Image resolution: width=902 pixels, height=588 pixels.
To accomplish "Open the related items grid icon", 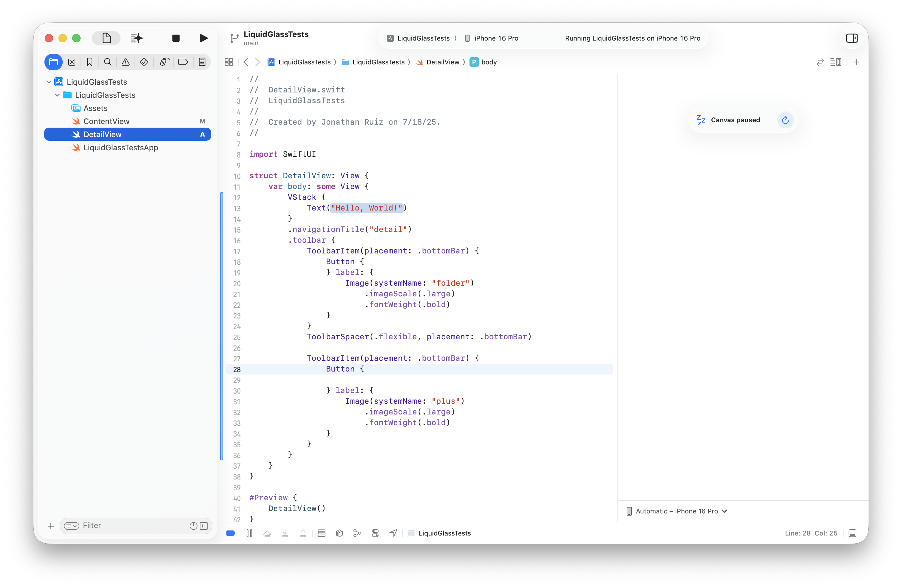I will [228, 62].
